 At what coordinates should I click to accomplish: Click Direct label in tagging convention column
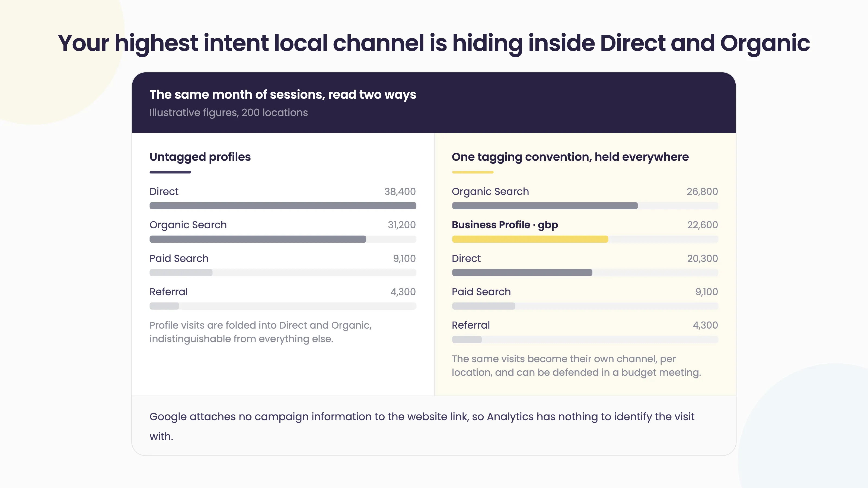466,258
